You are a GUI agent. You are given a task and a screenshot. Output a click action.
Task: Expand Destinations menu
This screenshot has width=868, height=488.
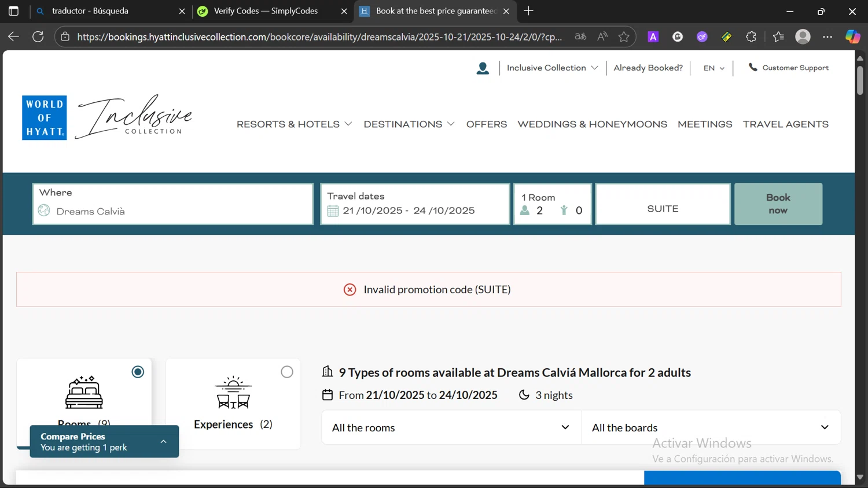(409, 124)
